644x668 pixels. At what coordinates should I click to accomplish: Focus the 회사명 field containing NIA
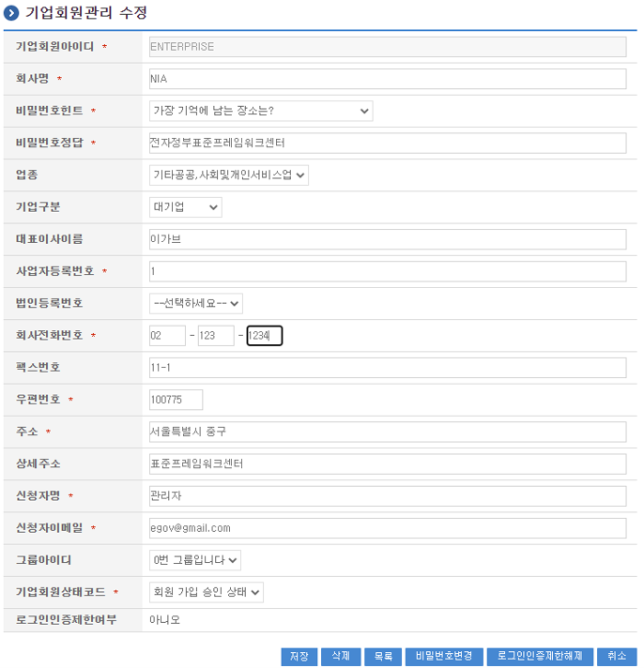[387, 79]
